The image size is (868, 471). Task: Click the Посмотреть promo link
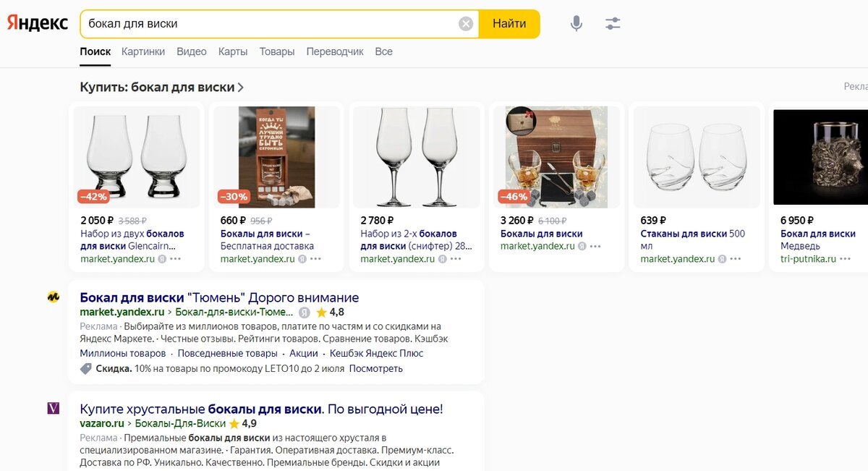[x=378, y=369]
